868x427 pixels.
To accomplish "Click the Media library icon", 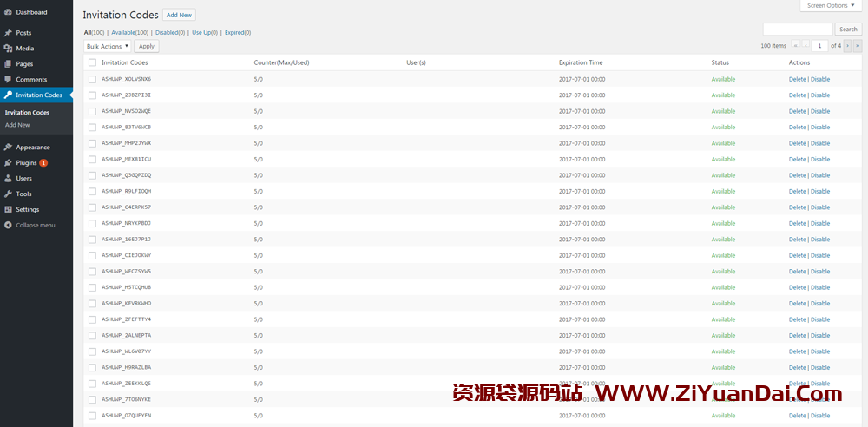I will (8, 49).
